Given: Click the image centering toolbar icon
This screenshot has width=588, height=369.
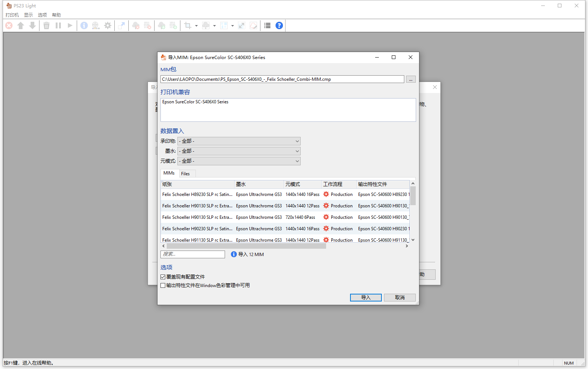Looking at the screenshot, I should (x=206, y=25).
